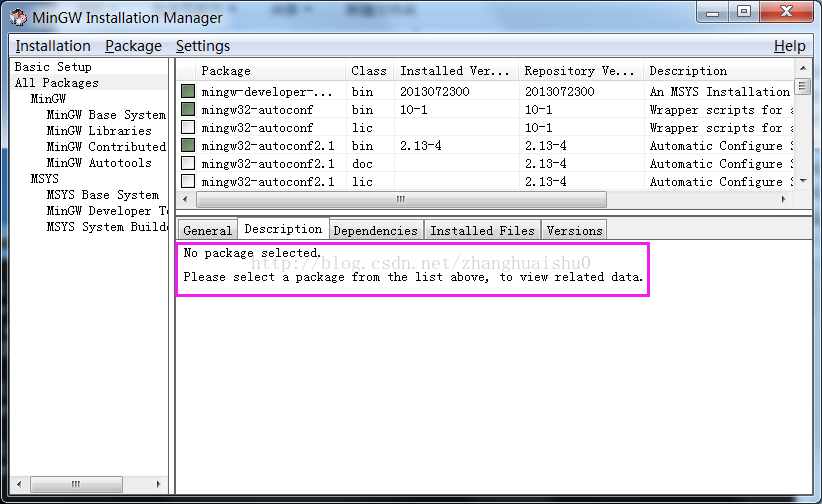Click the package list scroll-left arrow

click(x=185, y=199)
